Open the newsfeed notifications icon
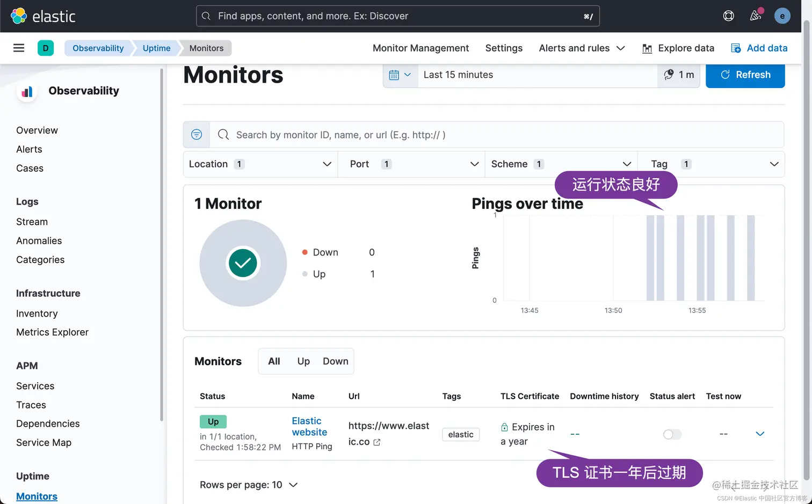Image resolution: width=812 pixels, height=504 pixels. click(756, 16)
